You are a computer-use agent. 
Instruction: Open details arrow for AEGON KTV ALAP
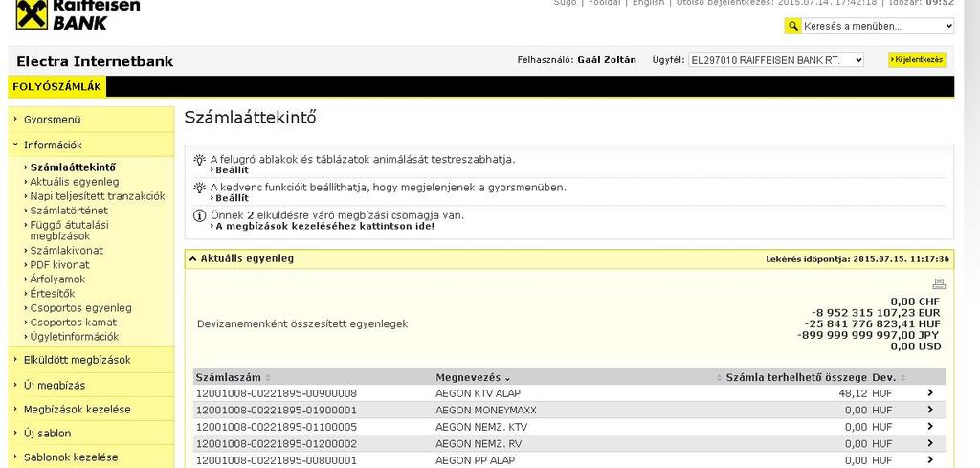point(930,393)
